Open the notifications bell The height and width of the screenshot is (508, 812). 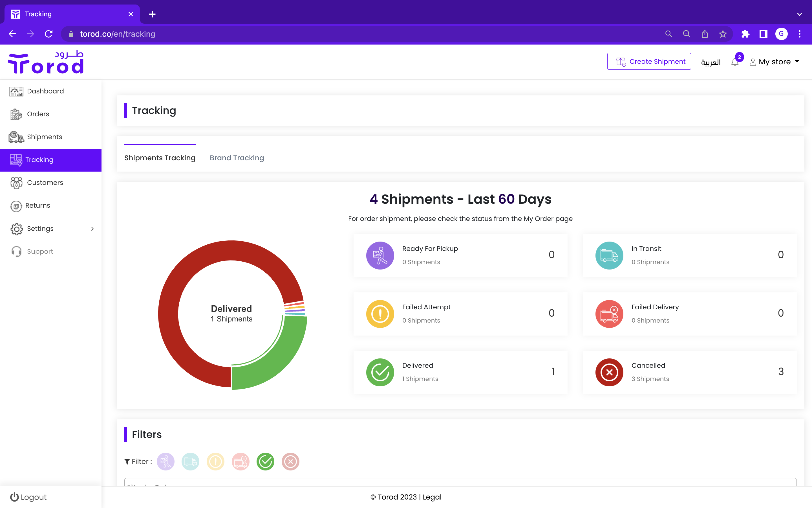[x=735, y=62]
